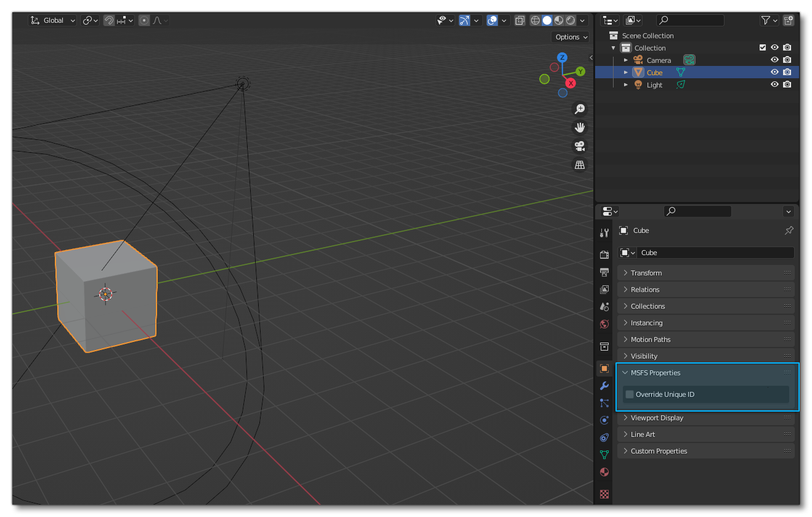Open the outliner filter funnel dropdown
The height and width of the screenshot is (517, 812).
coord(769,20)
